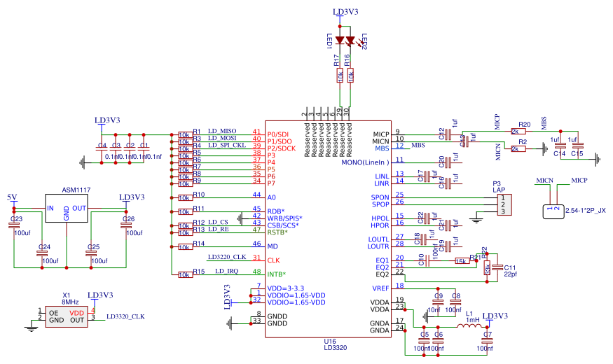Click capacitor C24 symbol
Screen dimensions: 613x364
pyautogui.click(x=42, y=253)
